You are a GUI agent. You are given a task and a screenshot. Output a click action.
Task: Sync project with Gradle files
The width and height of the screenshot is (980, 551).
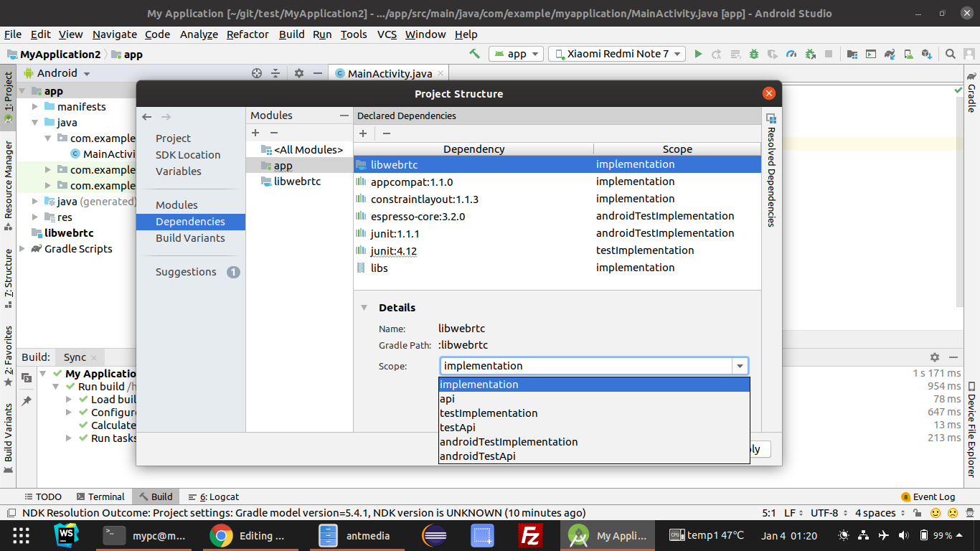pos(890,54)
